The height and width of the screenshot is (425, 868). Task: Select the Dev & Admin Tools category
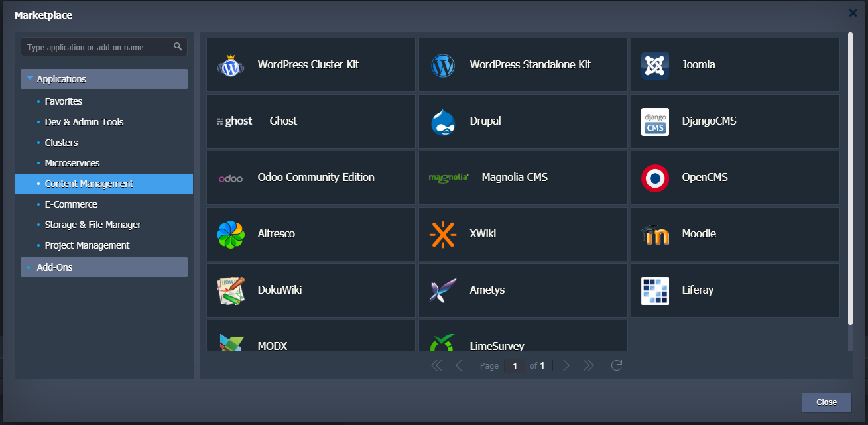tap(84, 122)
